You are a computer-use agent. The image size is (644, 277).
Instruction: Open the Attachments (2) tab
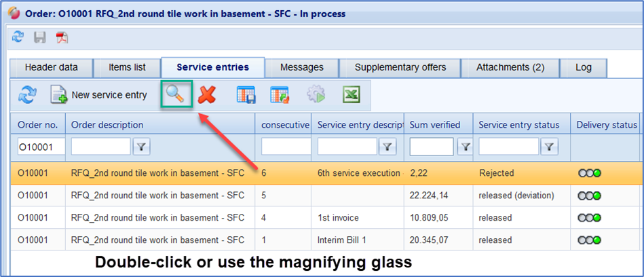(510, 67)
